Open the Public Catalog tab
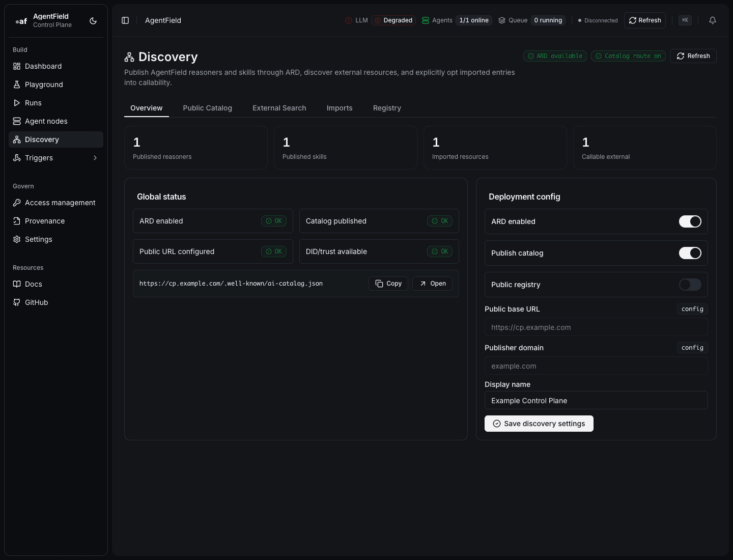Viewport: 733px width, 560px height. click(x=208, y=108)
